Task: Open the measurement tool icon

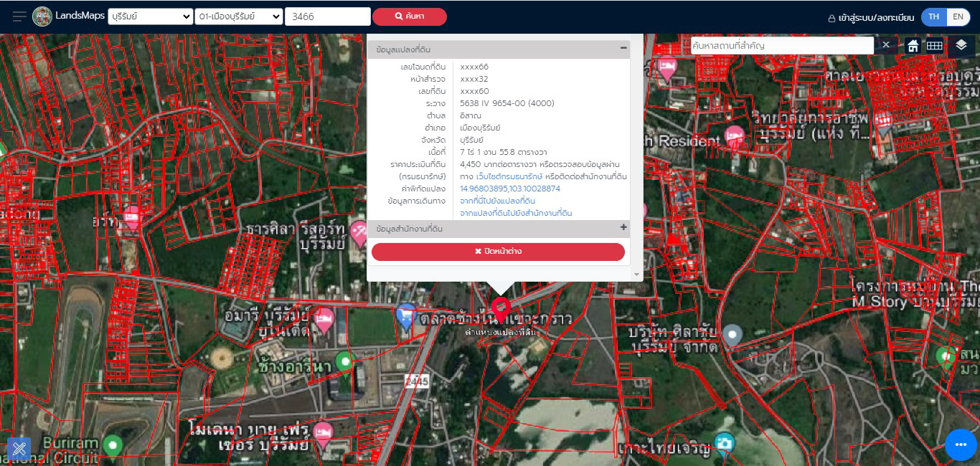Action: pos(19,448)
